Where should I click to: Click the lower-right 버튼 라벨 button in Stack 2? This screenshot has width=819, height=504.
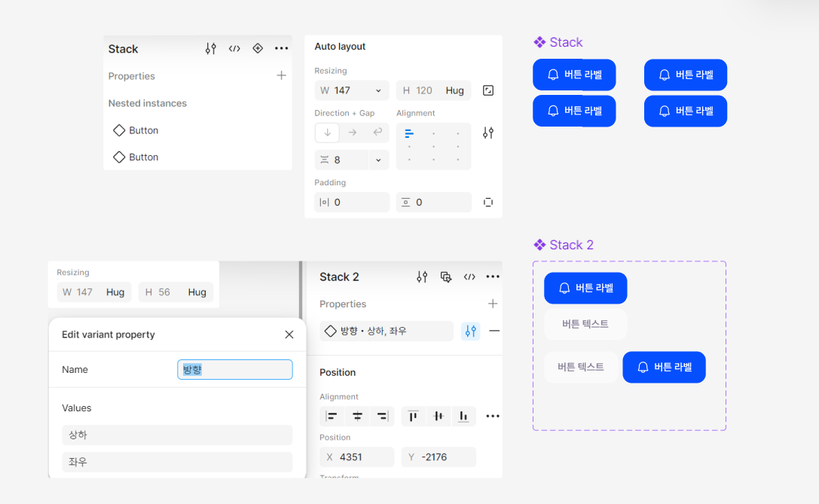(x=664, y=367)
